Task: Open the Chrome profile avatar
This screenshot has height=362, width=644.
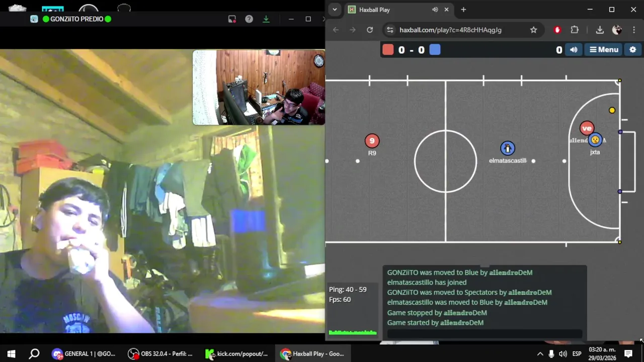Action: pos(617,30)
